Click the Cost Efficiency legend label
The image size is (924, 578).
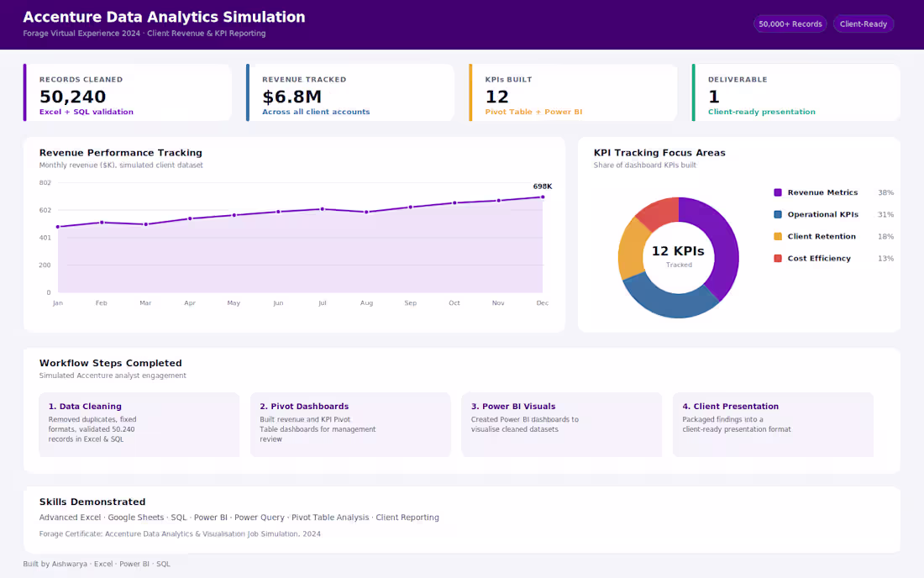point(819,258)
